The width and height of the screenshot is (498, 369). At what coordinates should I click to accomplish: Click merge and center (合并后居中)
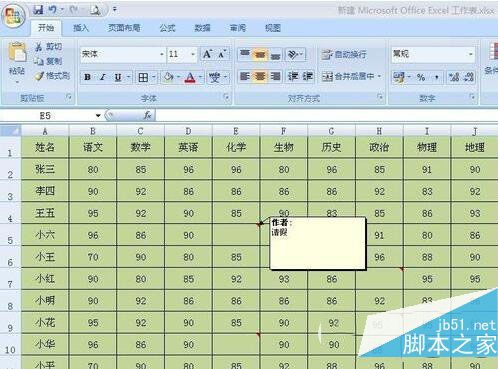coord(348,77)
